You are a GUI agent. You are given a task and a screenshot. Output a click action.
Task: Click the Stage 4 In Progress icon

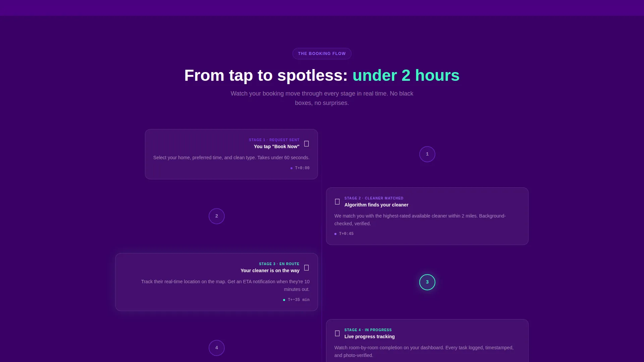click(x=337, y=334)
